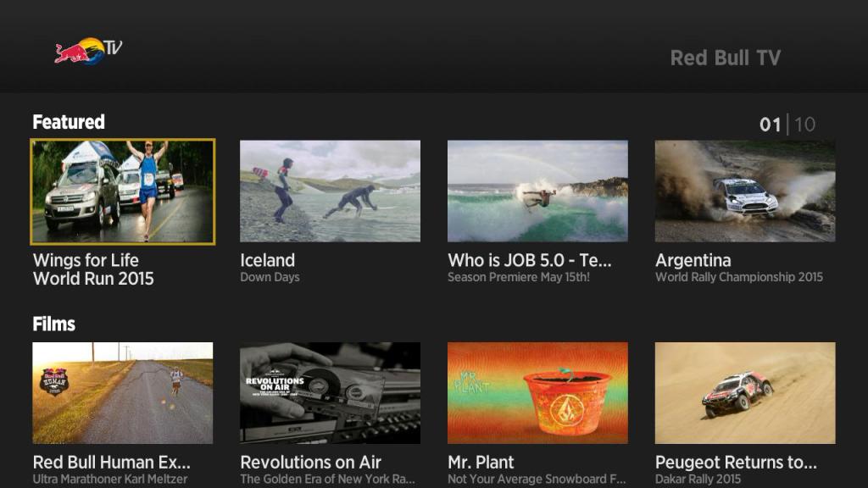Click the 'Films' row heading

(53, 324)
